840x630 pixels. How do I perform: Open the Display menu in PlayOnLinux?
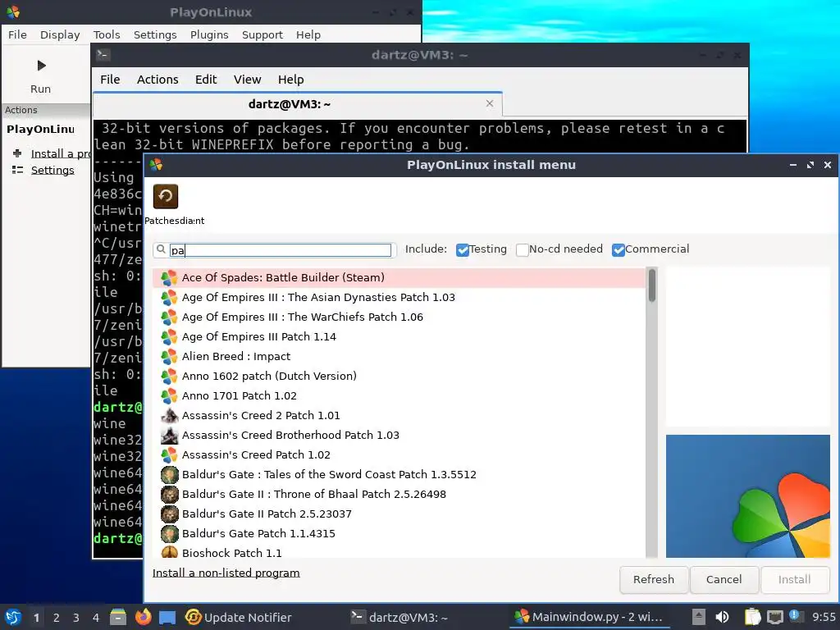(60, 34)
